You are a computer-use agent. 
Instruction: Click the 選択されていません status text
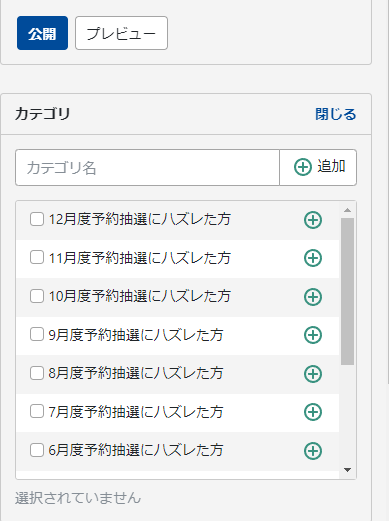[78, 498]
